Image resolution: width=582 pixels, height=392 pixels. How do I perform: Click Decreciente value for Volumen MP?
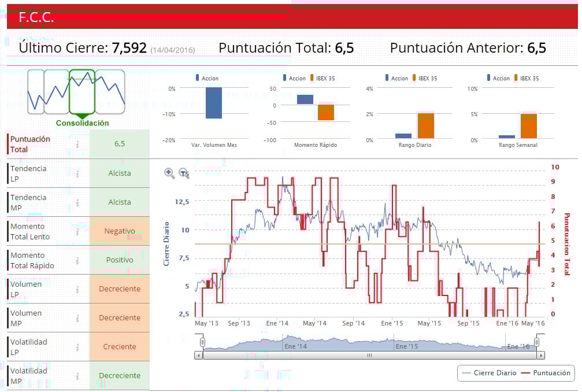tap(120, 318)
